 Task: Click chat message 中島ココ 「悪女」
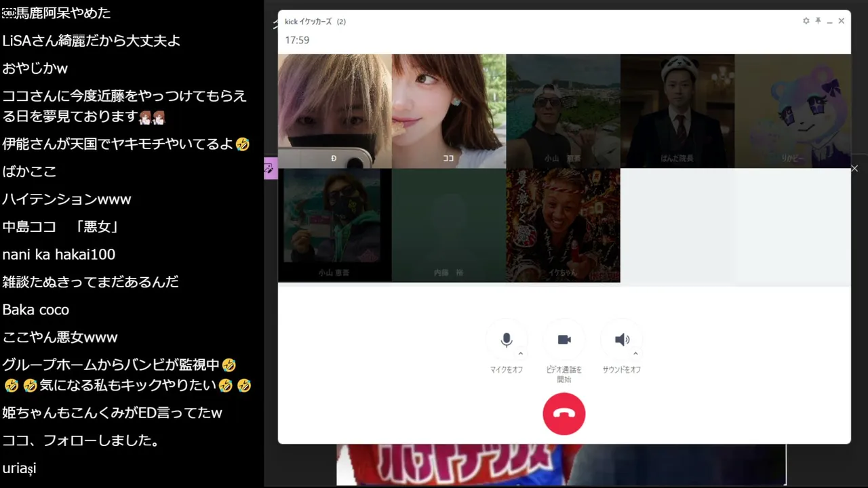click(60, 227)
